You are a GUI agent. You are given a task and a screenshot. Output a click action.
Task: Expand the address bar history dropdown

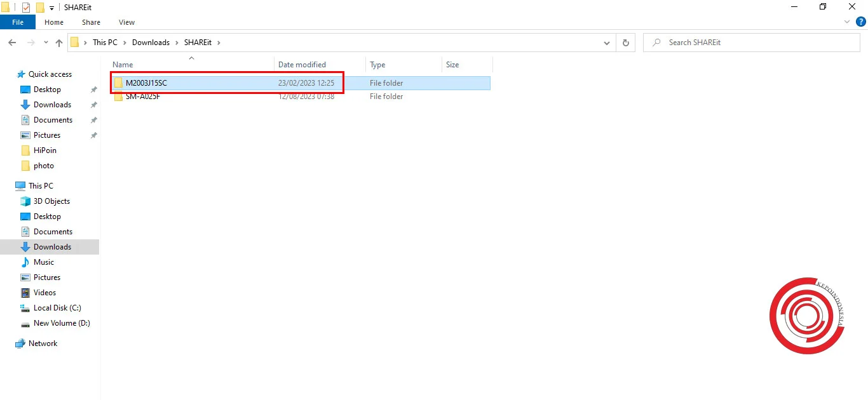point(607,43)
